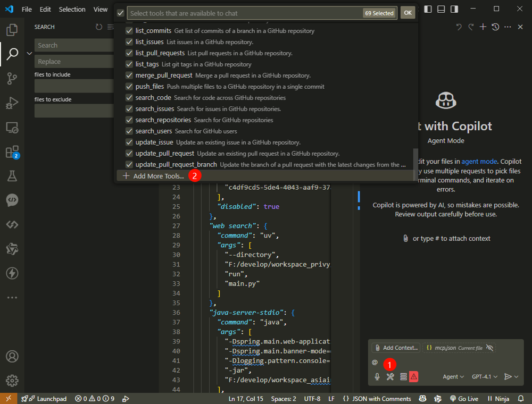Uncheck the search_code tool checkbox
Image resolution: width=532 pixels, height=404 pixels.
pyautogui.click(x=129, y=98)
